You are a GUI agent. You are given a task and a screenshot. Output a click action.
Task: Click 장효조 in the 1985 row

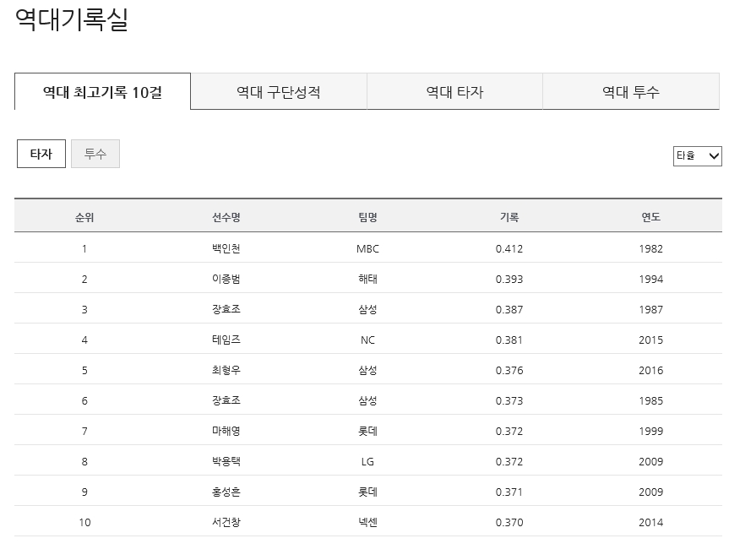[226, 400]
